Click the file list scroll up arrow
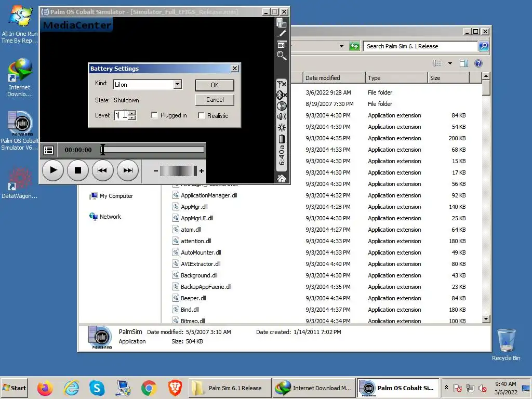Screen dimensions: 532x399 (x=486, y=76)
